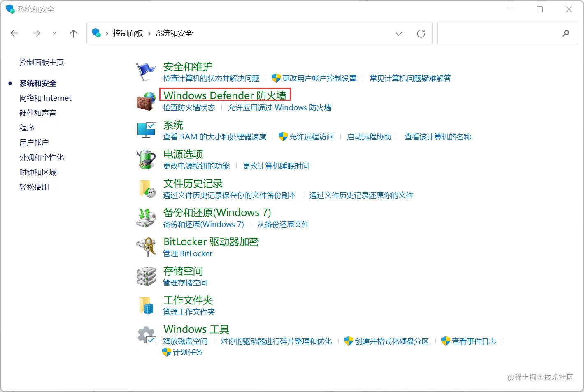Click 查看该计算机的名称 link

(438, 137)
